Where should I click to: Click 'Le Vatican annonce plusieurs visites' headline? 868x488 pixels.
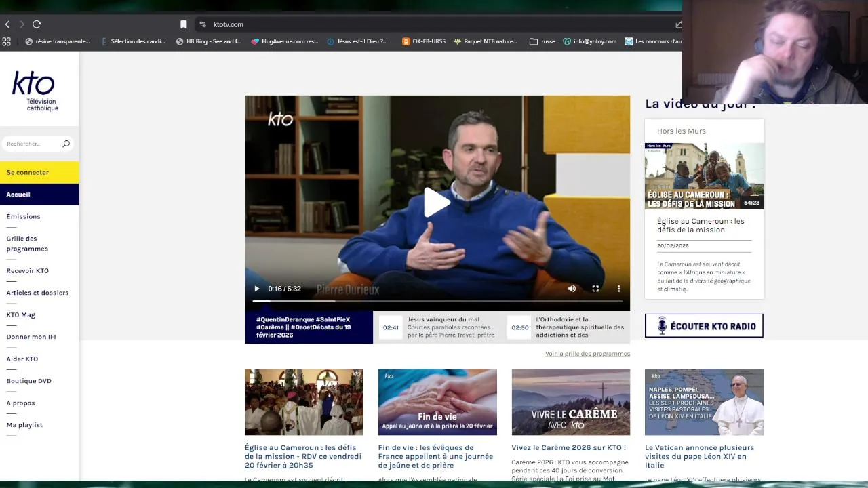(x=699, y=456)
